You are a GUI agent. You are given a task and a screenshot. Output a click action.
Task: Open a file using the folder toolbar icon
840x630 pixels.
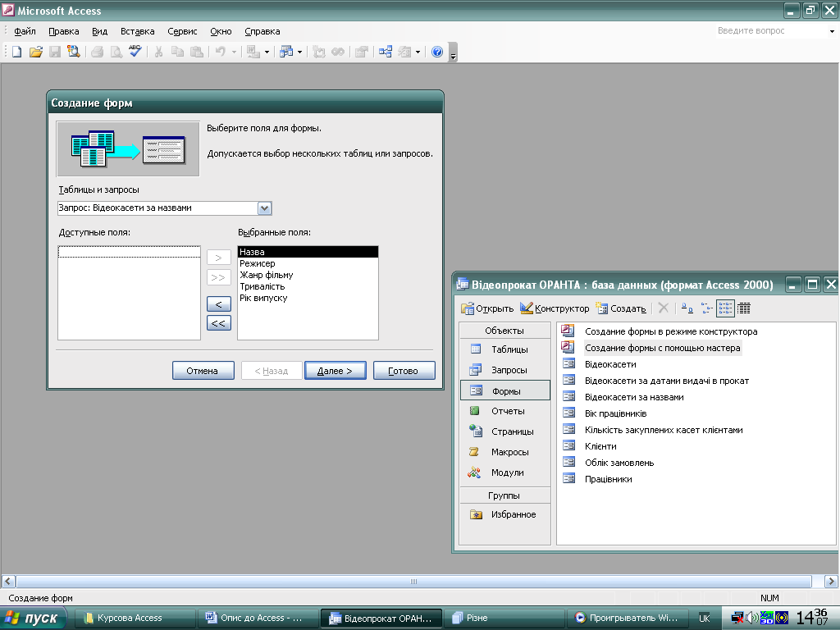pyautogui.click(x=36, y=52)
